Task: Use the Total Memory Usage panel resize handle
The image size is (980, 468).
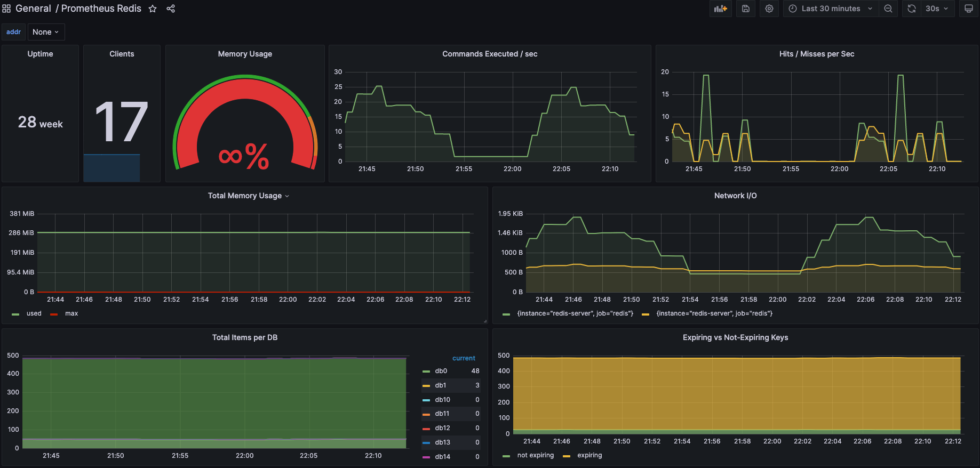Action: click(485, 321)
